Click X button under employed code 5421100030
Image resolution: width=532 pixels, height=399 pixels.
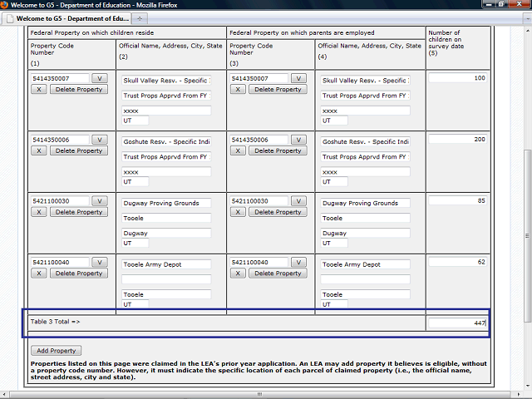coord(238,212)
